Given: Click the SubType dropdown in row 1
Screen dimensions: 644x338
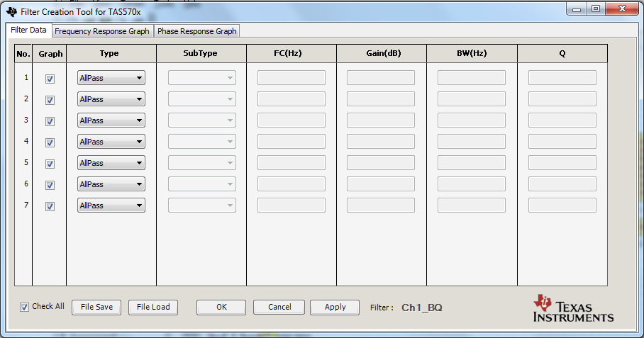Looking at the screenshot, I should tap(202, 78).
